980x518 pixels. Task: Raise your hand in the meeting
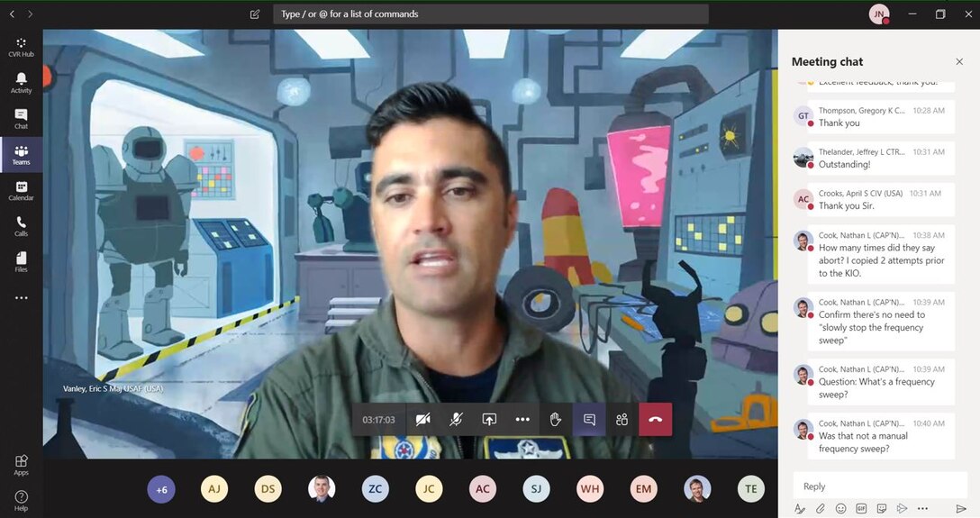click(556, 420)
